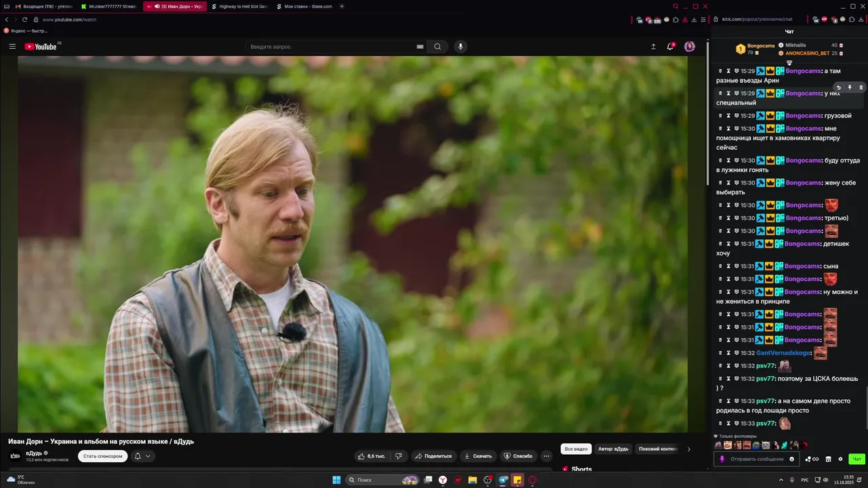The image size is (868, 488).
Task: Open the emoji picker in the chat input
Action: [x=791, y=459]
